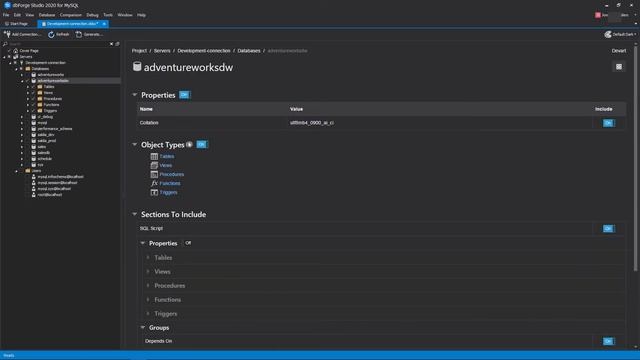This screenshot has width=640, height=360.
Task: Open the Database menu
Action: coord(47,15)
